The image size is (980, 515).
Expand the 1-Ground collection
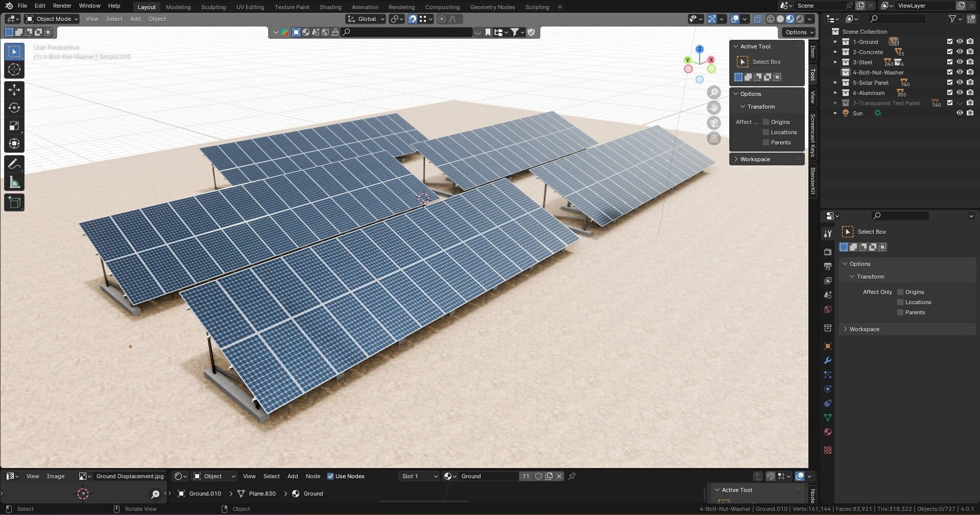pyautogui.click(x=835, y=42)
